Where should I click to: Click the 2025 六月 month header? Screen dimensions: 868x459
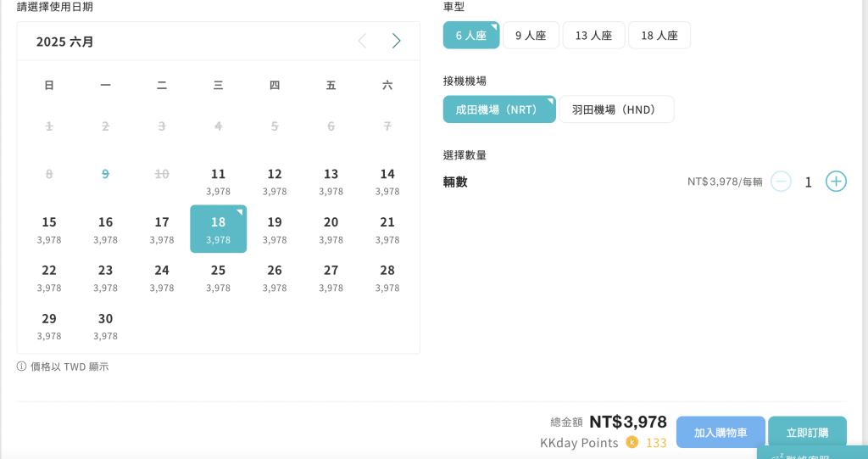64,42
